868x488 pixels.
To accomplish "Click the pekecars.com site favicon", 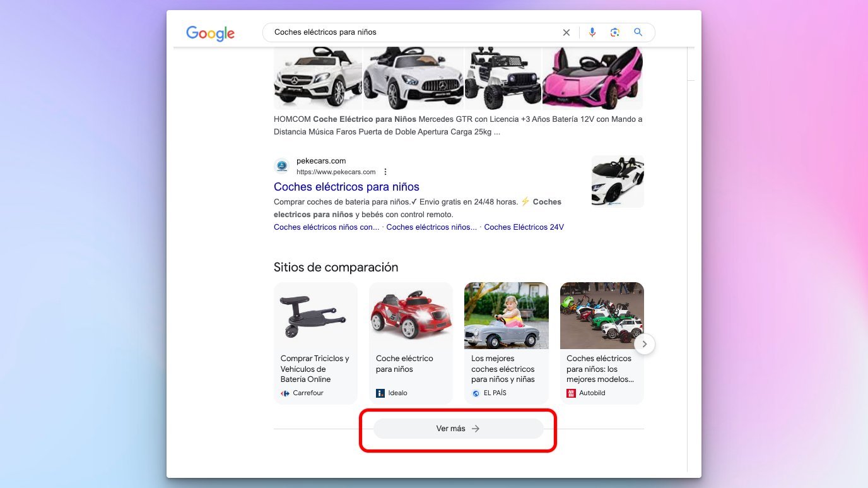I will [281, 166].
